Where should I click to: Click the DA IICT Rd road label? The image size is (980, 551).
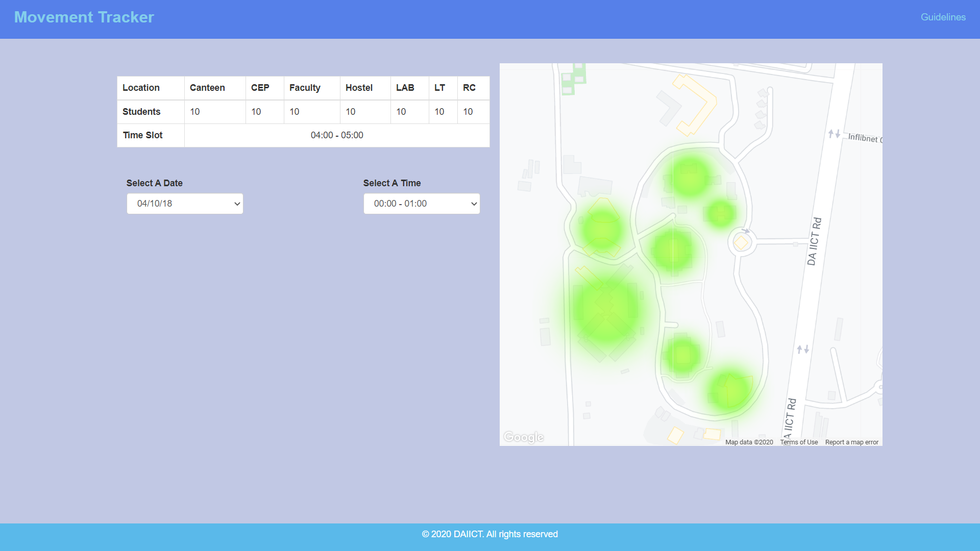(x=814, y=241)
